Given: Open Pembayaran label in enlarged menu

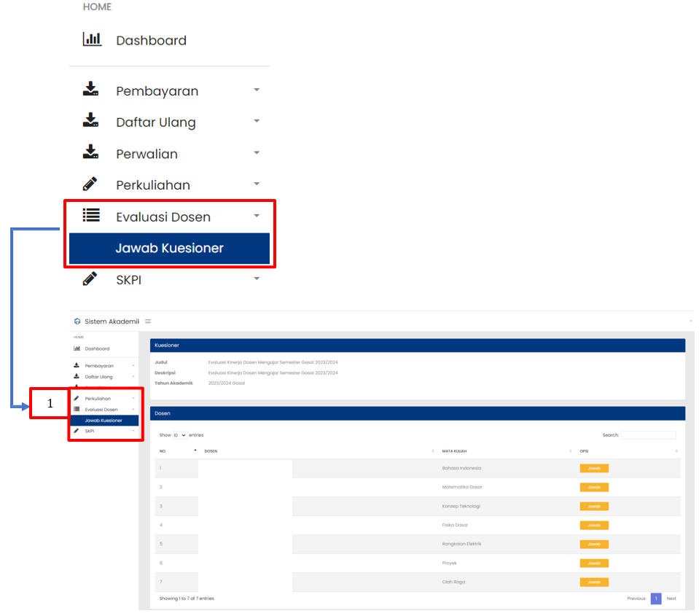Looking at the screenshot, I should [x=157, y=91].
